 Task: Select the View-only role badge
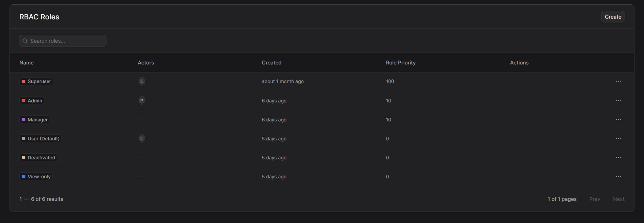point(36,177)
